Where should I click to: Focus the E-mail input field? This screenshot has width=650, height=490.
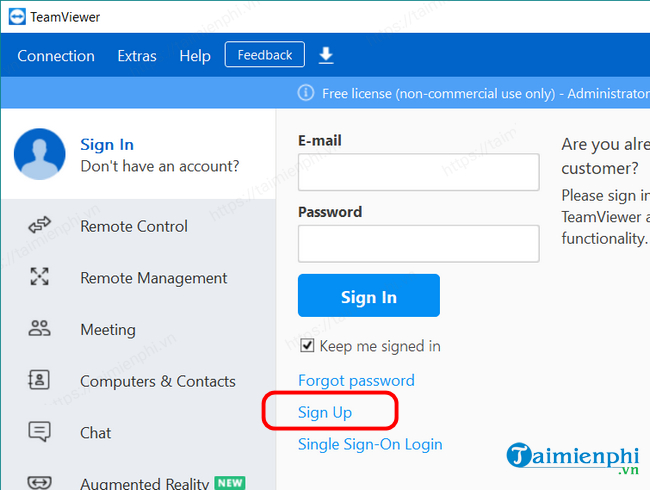pyautogui.click(x=419, y=172)
